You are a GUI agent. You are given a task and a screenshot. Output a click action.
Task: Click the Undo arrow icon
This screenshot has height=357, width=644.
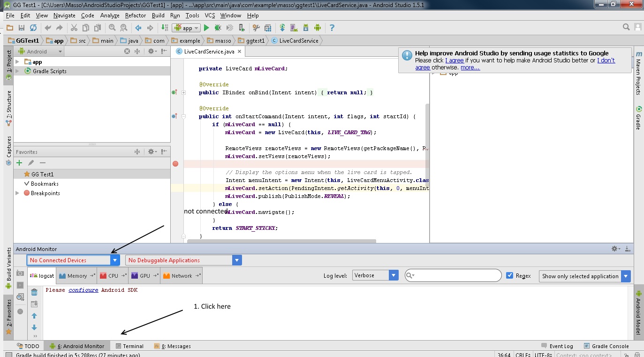tap(48, 28)
